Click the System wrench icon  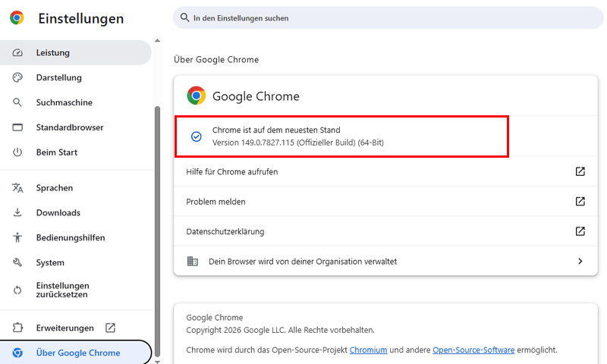(17, 262)
